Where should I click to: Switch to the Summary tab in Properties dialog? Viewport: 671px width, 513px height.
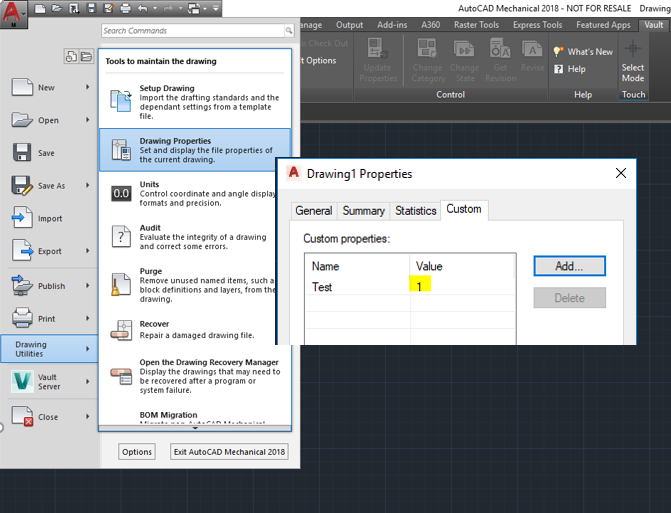[x=363, y=211]
